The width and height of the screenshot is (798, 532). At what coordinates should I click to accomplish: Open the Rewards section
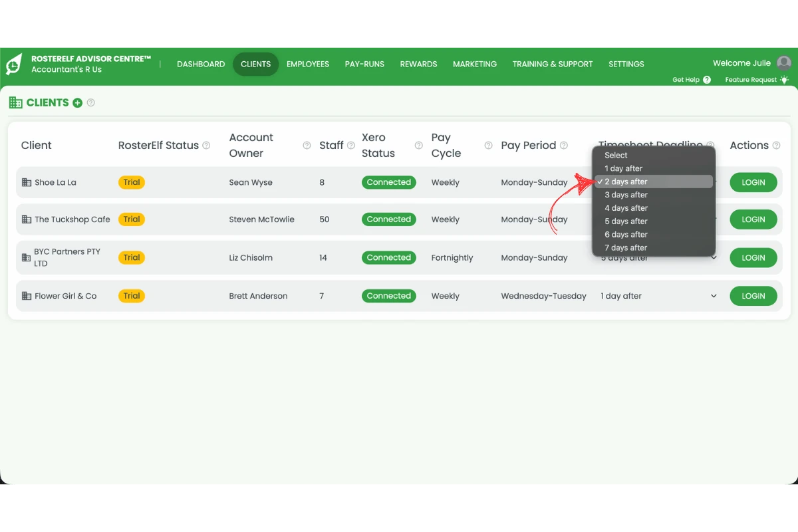pos(418,65)
